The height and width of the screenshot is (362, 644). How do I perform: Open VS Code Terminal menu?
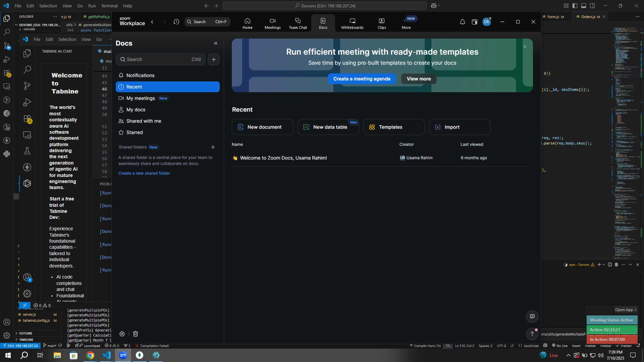[x=109, y=6]
